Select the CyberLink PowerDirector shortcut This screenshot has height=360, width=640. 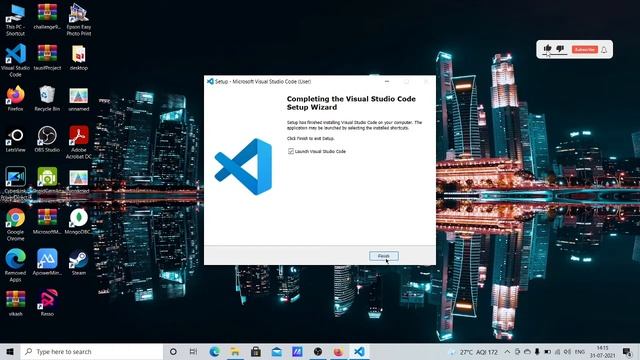coord(16,183)
